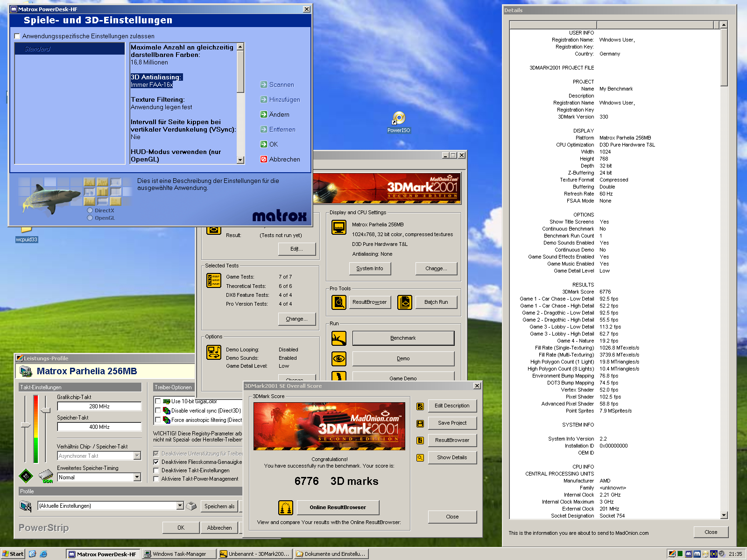
Task: Check Use 10-bit GigaColor option
Action: [x=158, y=401]
